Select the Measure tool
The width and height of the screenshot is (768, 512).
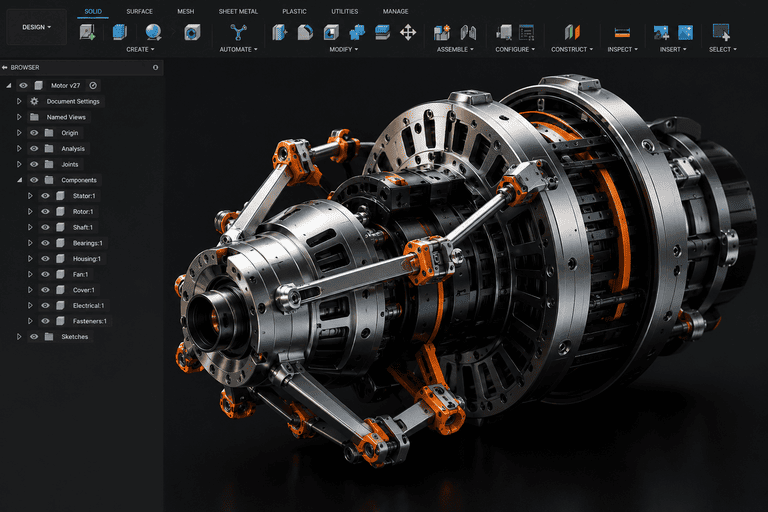(x=622, y=33)
